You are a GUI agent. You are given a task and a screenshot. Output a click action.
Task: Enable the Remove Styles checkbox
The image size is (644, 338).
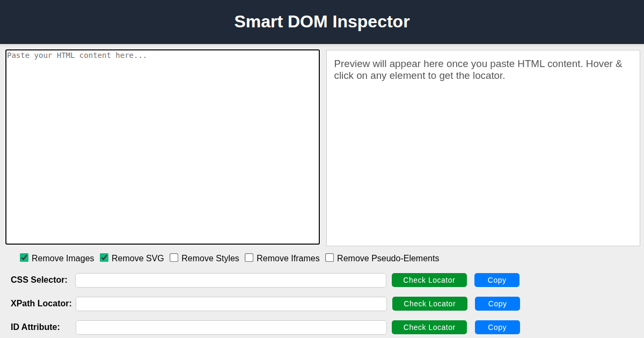click(x=174, y=258)
